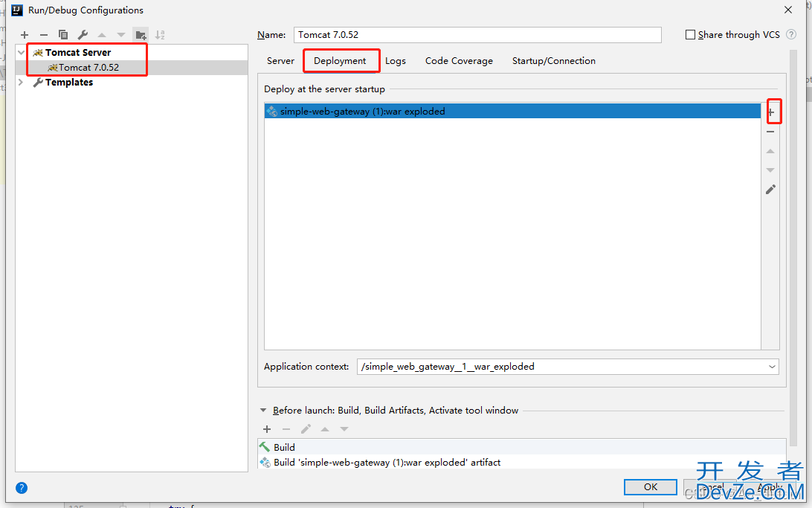This screenshot has height=508, width=812.
Task: Switch to the Logs tab
Action: point(396,60)
